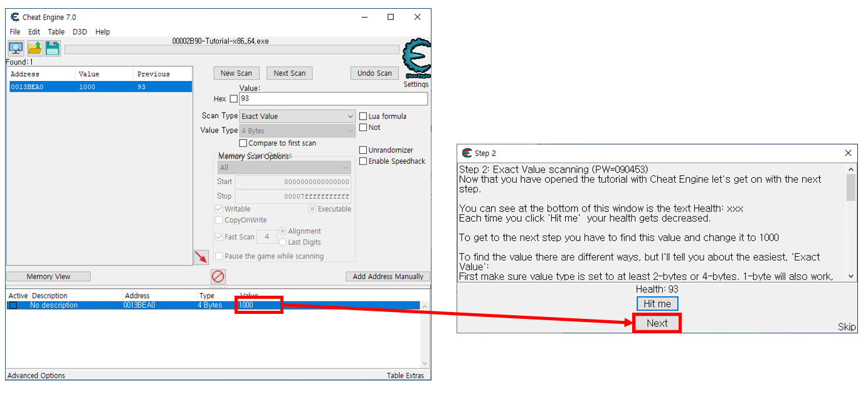Click Hit me in Step 2 window
868x393 pixels.
pyautogui.click(x=657, y=304)
